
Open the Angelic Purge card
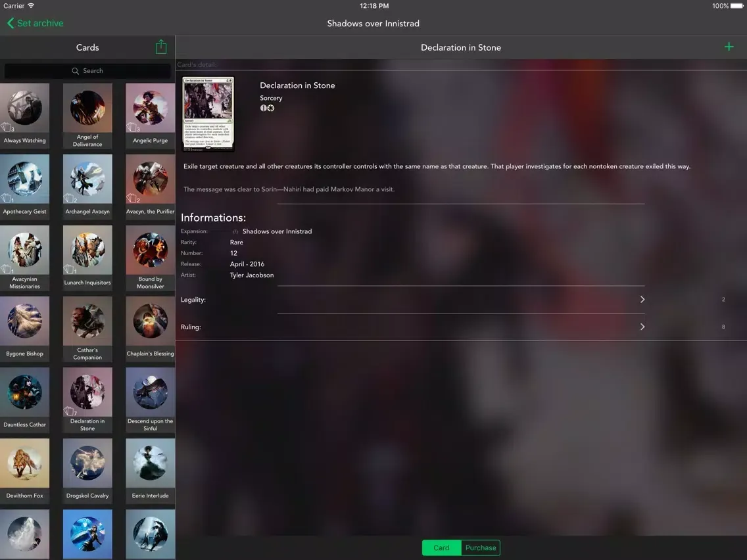click(x=150, y=115)
